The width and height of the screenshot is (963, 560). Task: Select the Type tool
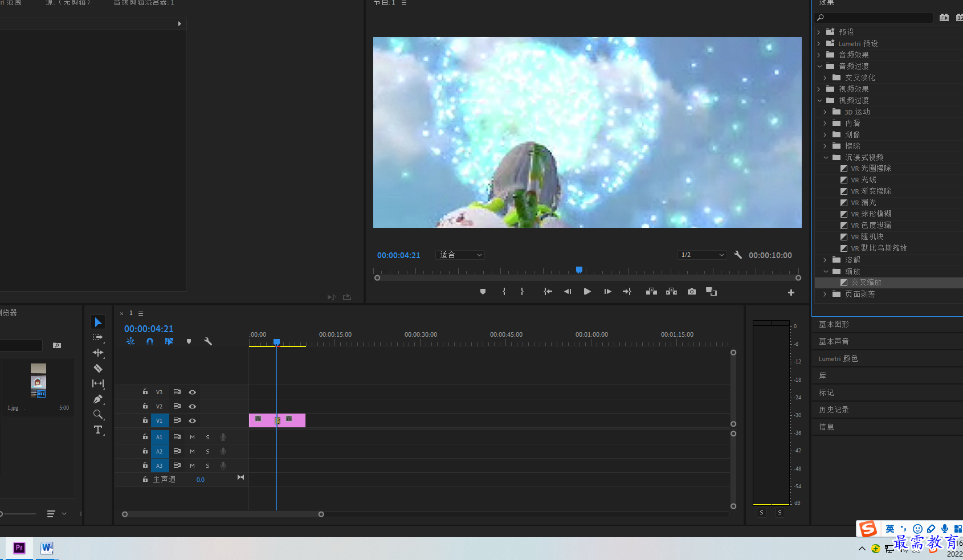(x=98, y=430)
